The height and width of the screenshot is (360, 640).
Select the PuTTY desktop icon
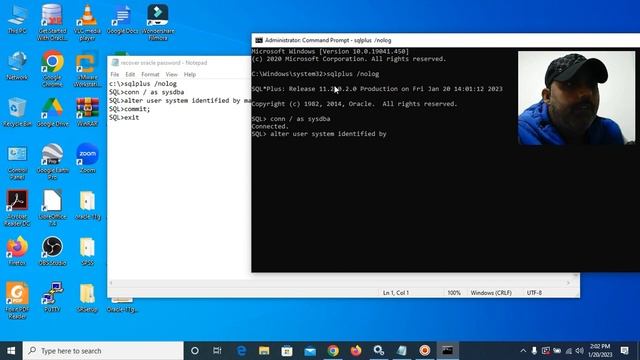[x=52, y=297]
